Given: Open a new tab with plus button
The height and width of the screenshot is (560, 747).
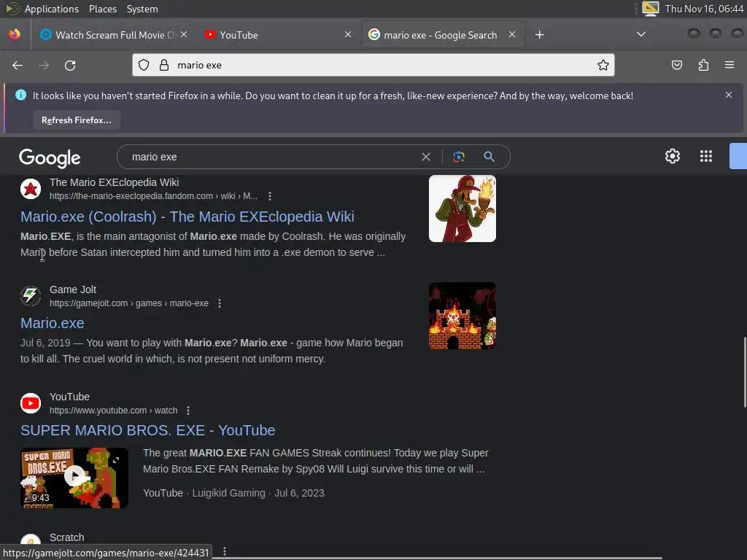Looking at the screenshot, I should tap(539, 35).
